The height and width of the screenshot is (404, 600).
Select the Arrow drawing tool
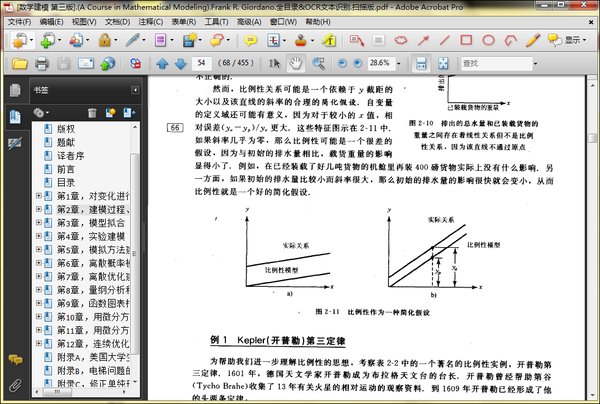tap(423, 40)
